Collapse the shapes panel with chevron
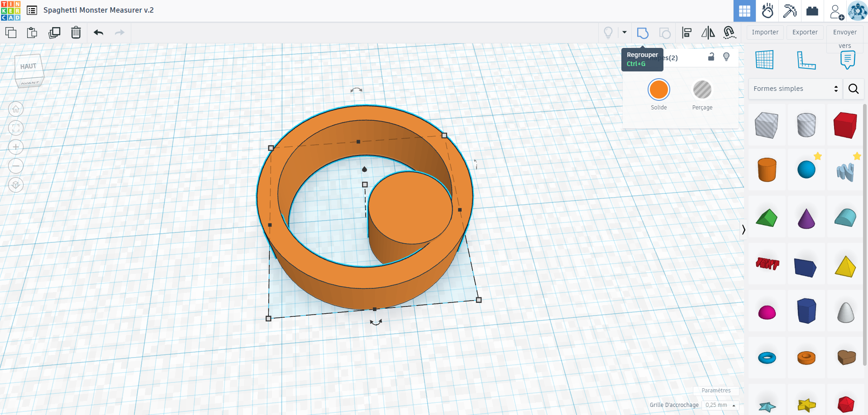The width and height of the screenshot is (868, 415). pyautogui.click(x=744, y=229)
